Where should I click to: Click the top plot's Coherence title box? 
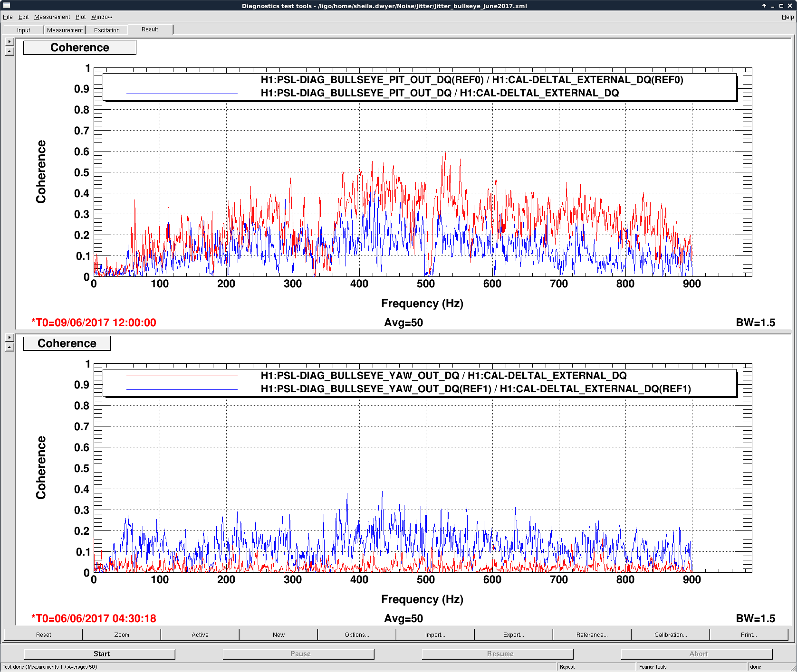click(x=80, y=47)
